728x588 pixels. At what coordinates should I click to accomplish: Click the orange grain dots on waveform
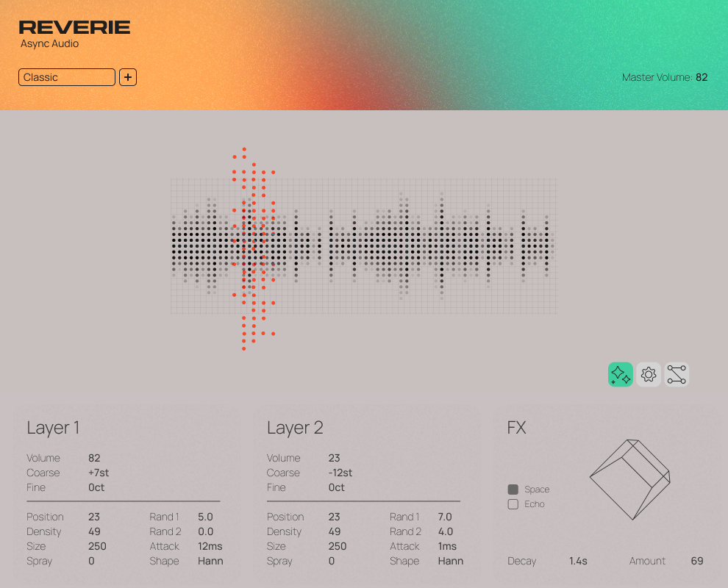tap(253, 247)
